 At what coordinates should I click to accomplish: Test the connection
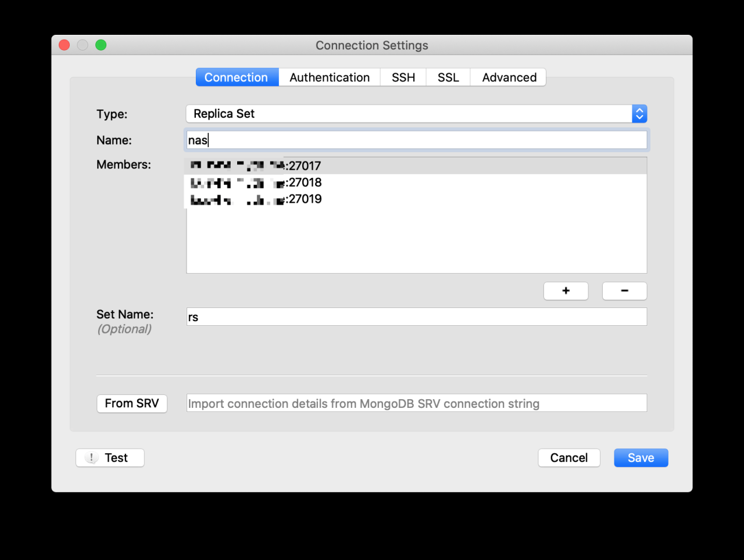[x=110, y=458]
